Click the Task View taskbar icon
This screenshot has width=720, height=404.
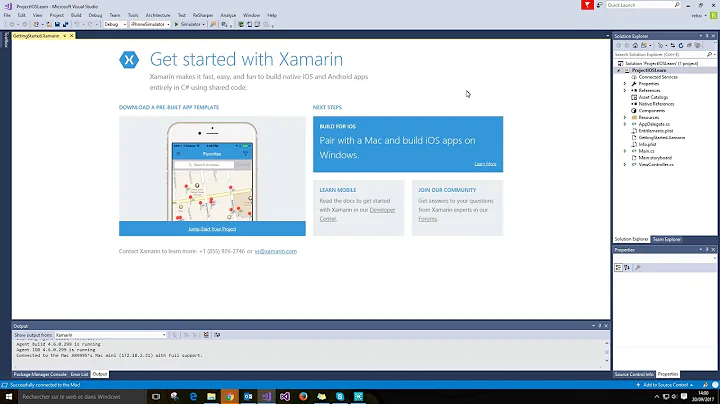156,397
